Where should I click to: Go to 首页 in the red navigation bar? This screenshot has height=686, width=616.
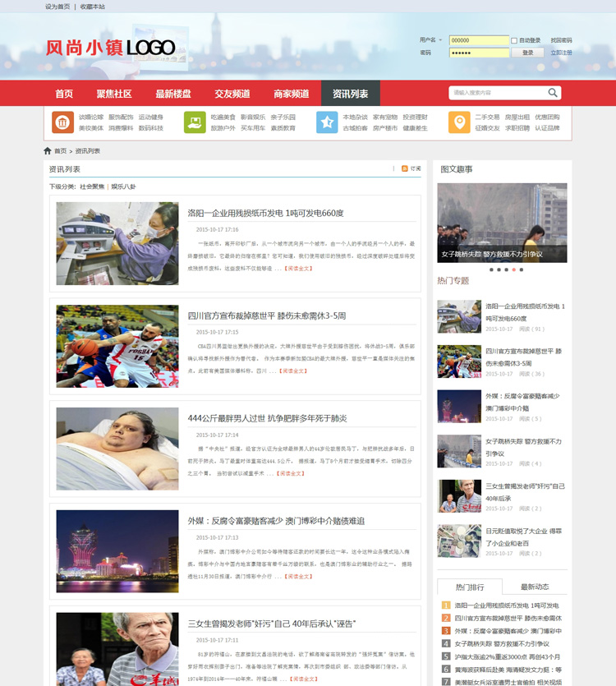coord(64,94)
